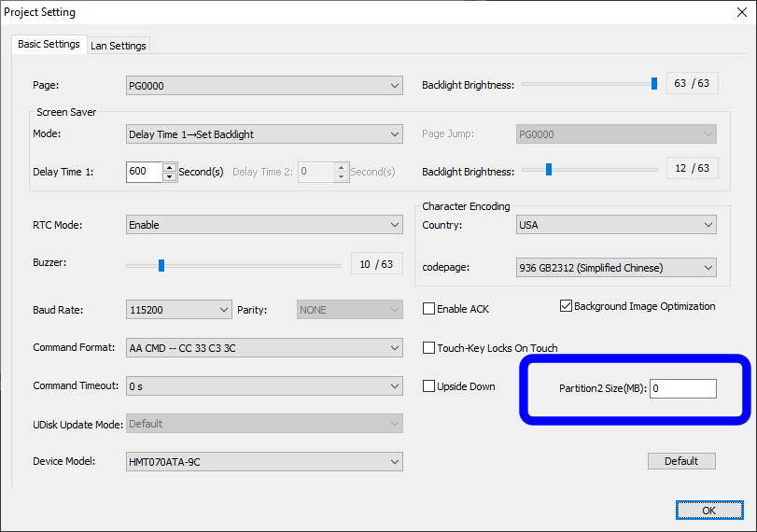757x532 pixels.
Task: Select the Basic Settings tab
Action: coord(49,45)
